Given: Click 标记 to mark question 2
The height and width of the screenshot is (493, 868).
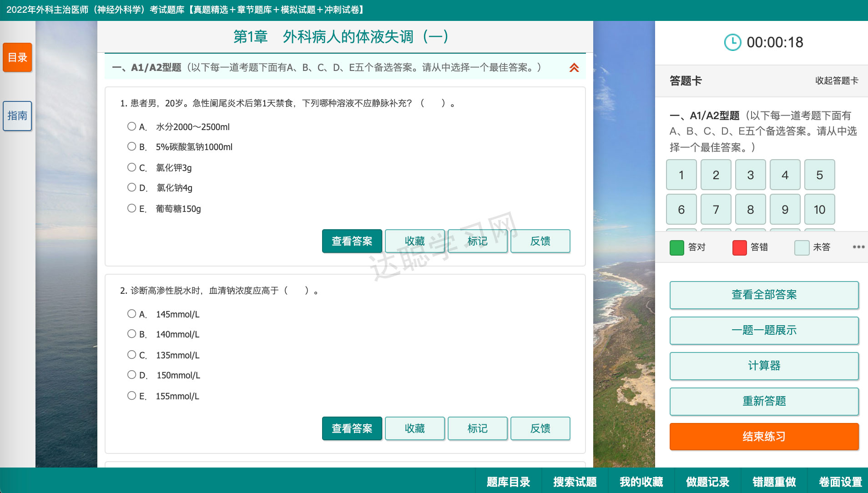Looking at the screenshot, I should click(478, 428).
